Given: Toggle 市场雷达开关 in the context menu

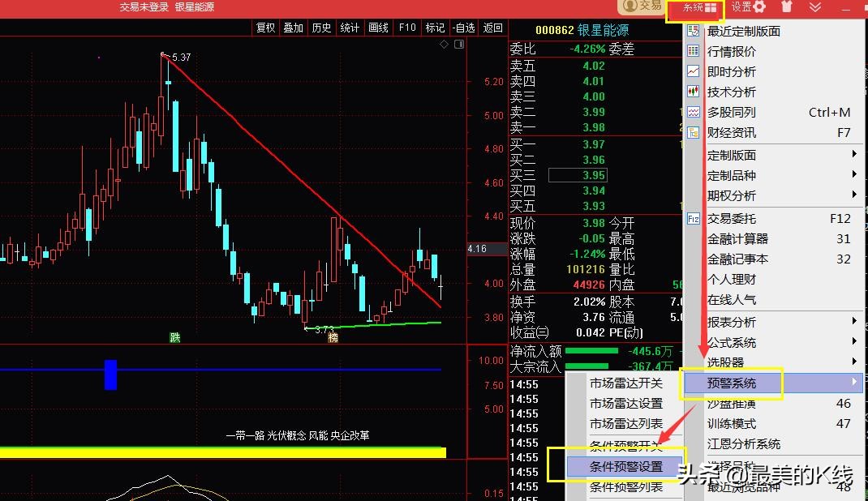Looking at the screenshot, I should pos(629,382).
